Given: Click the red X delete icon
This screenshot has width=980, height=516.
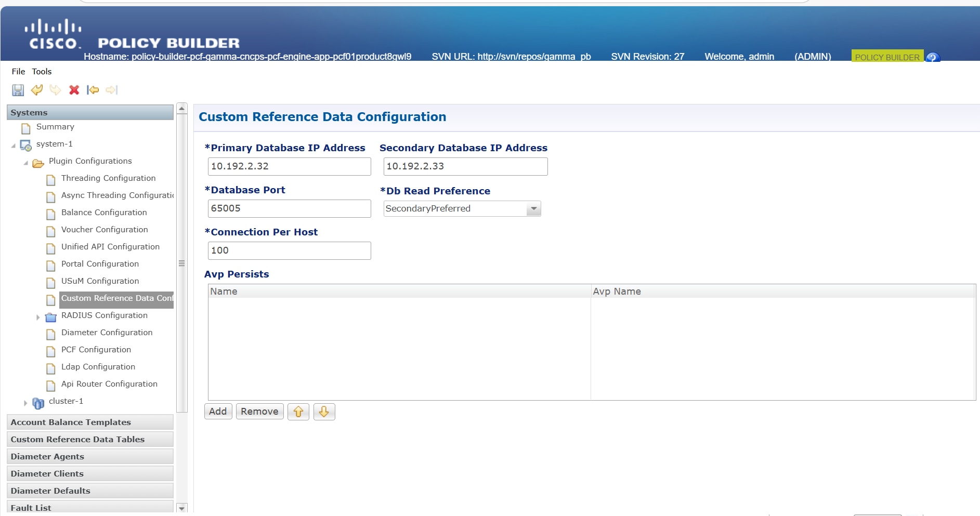Looking at the screenshot, I should 74,90.
